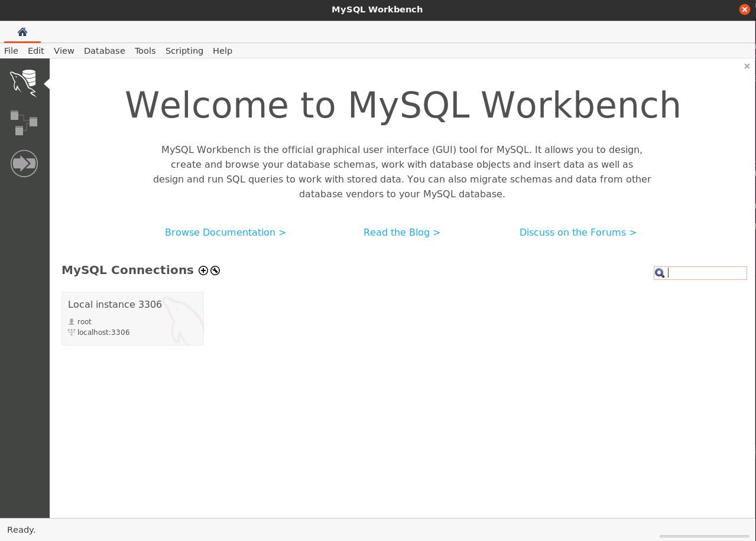Viewport: 756px width, 541px height.
Task: Close the welcome message with small x
Action: point(747,66)
